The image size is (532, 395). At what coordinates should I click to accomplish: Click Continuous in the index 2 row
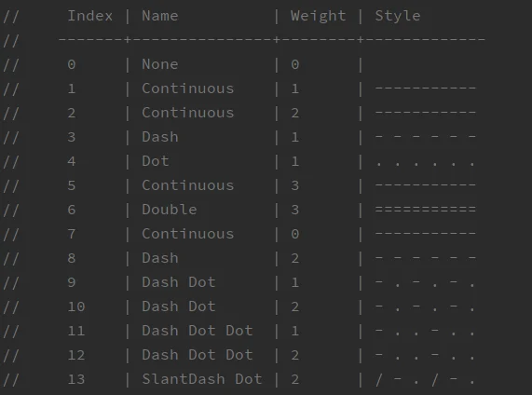pyautogui.click(x=187, y=113)
